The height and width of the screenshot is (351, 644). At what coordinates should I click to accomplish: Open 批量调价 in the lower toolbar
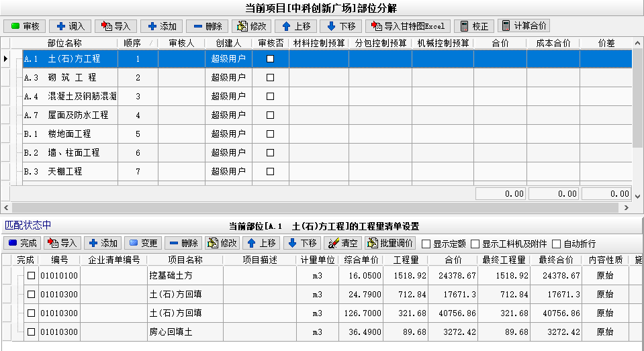pyautogui.click(x=390, y=243)
